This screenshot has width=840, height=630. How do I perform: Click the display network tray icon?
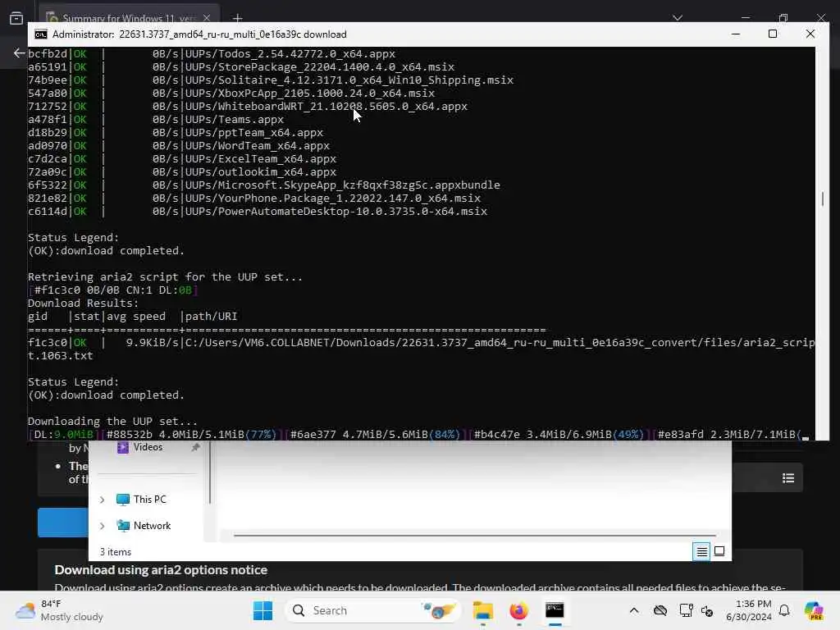coord(685,610)
